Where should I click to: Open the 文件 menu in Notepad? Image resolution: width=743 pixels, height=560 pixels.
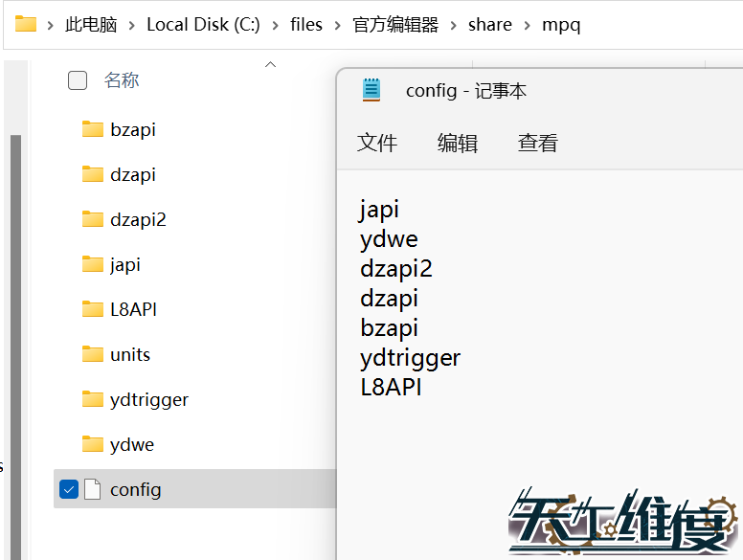click(x=376, y=143)
